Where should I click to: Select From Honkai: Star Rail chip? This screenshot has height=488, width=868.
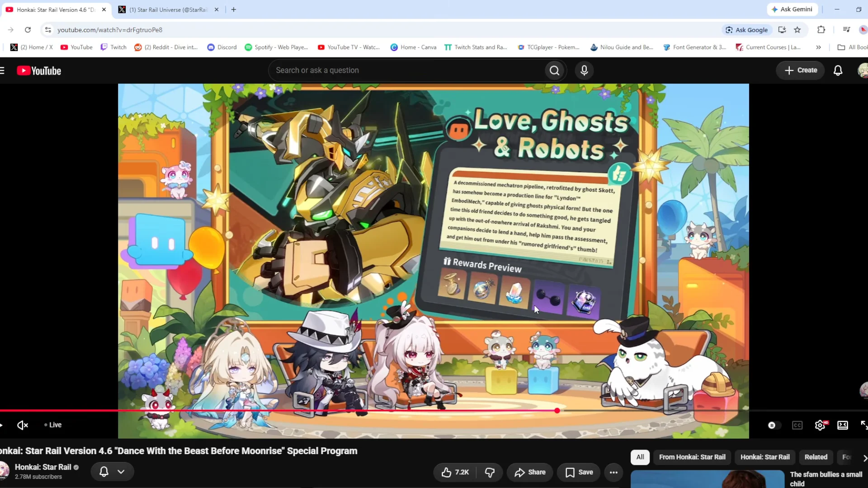(692, 457)
